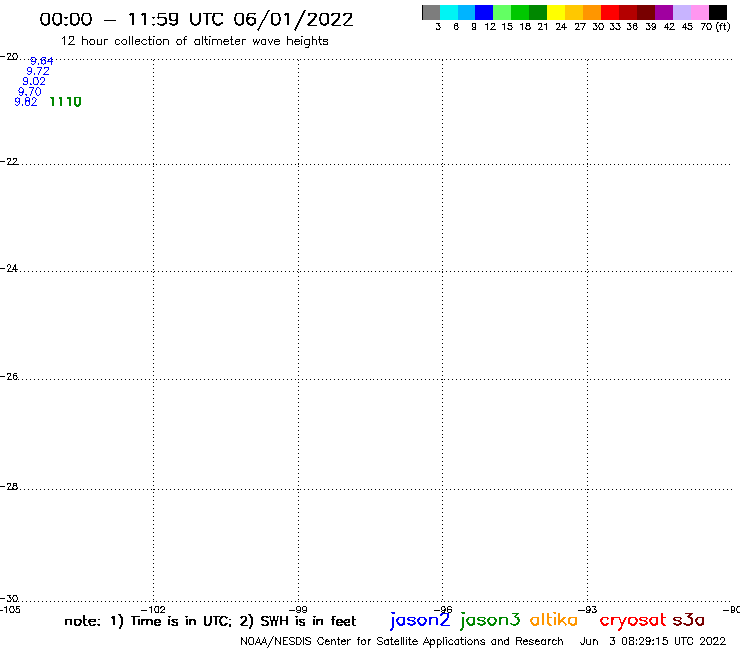Click the -28 latitude axis label
The width and height of the screenshot is (740, 650).
point(9,486)
